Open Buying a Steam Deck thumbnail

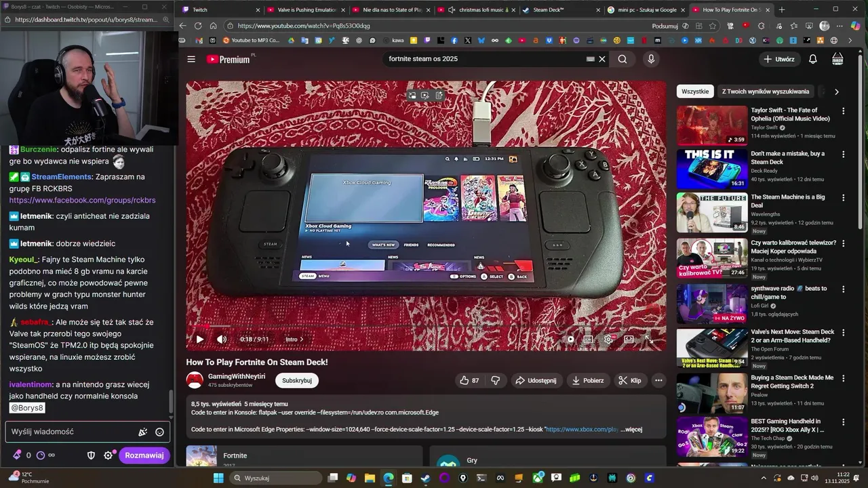point(711,392)
